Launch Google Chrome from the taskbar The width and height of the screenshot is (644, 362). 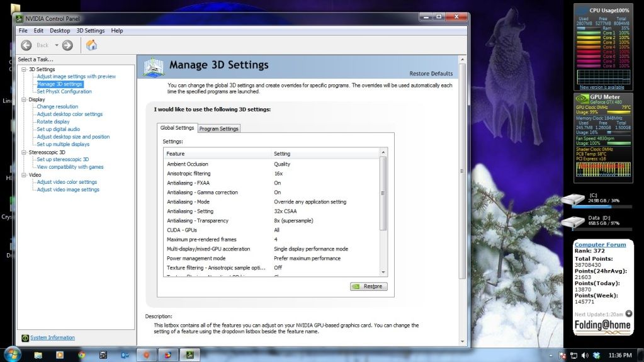(81, 355)
